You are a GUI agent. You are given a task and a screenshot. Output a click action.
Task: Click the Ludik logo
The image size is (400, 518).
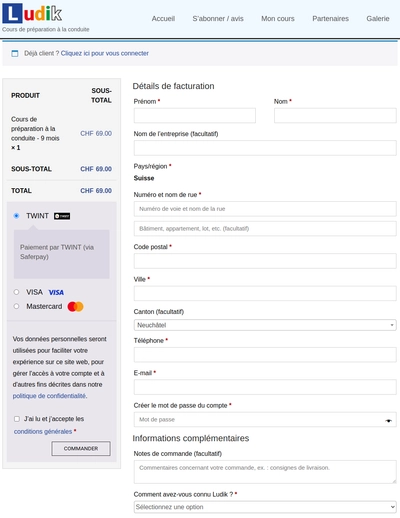coord(32,13)
